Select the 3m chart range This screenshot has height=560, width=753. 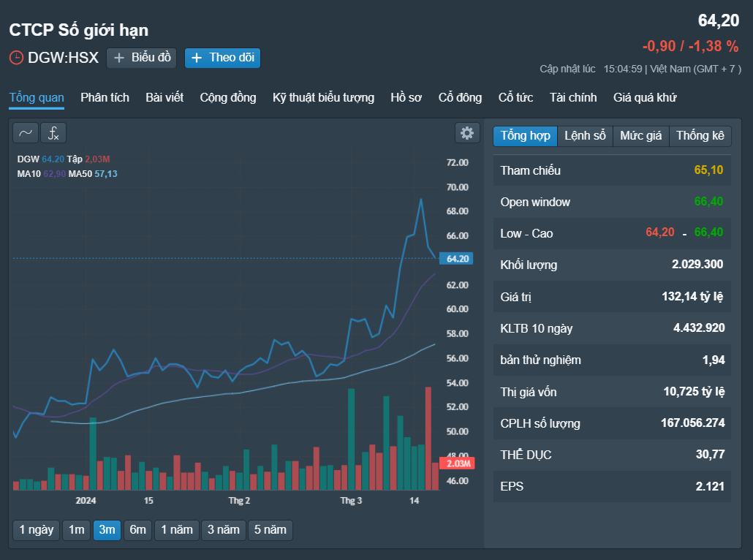[107, 530]
